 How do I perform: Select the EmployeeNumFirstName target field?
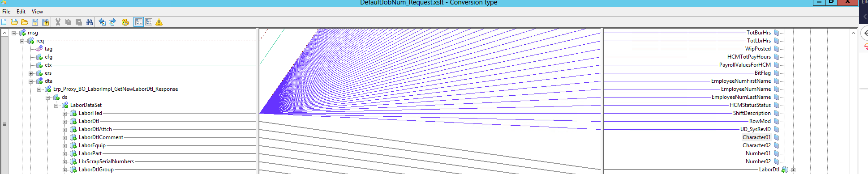741,81
